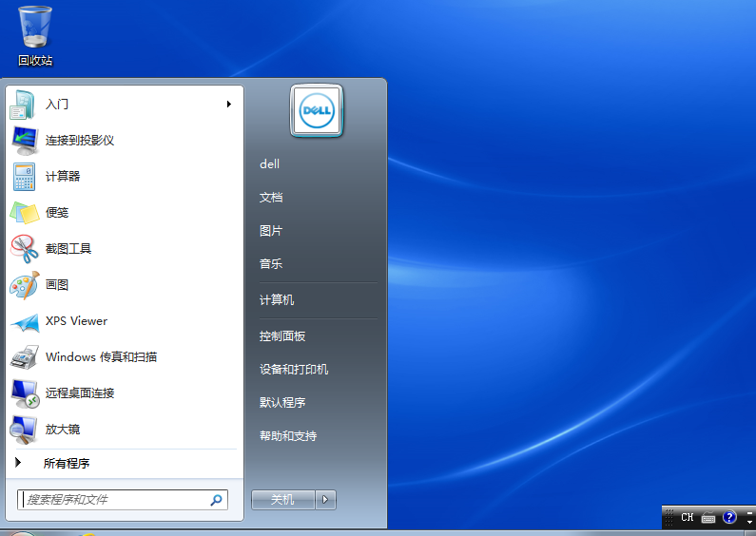
Task: Open 文档 documents from Start menu
Action: (271, 197)
